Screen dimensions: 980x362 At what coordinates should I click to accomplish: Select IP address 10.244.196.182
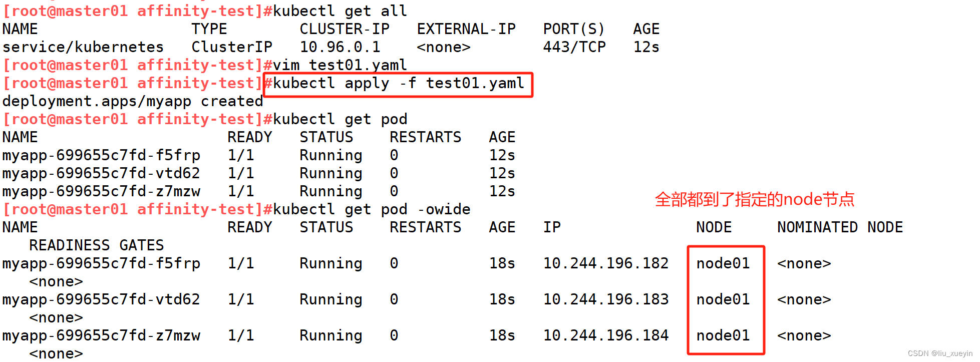pyautogui.click(x=605, y=263)
